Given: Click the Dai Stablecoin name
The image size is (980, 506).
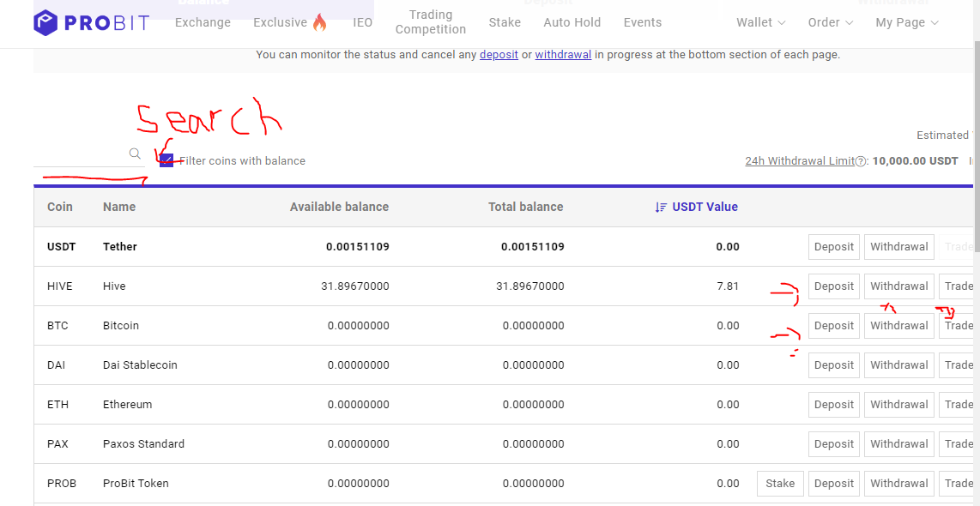Looking at the screenshot, I should tap(140, 364).
